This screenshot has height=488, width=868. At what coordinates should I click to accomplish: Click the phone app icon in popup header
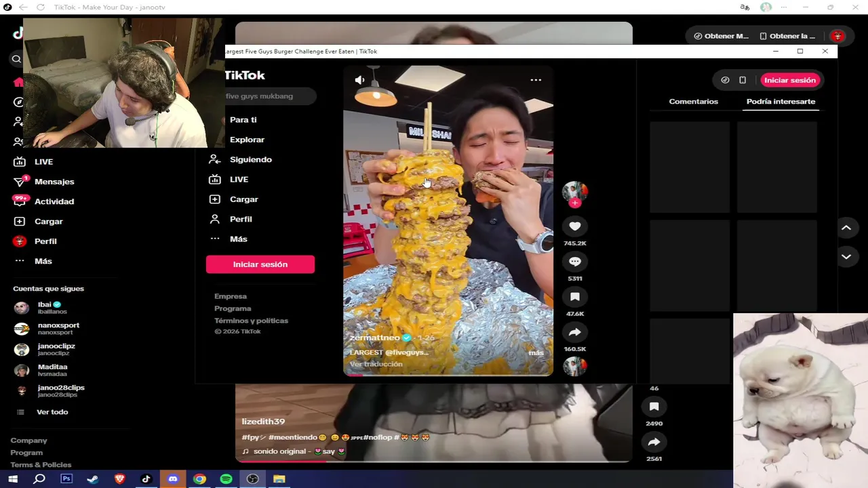click(743, 80)
